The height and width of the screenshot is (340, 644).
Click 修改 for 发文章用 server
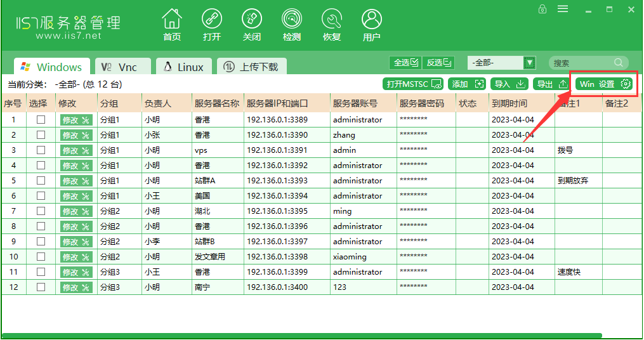(x=76, y=257)
